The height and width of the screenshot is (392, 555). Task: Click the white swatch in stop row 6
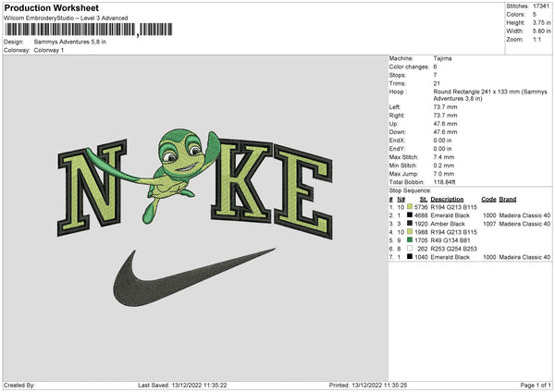click(x=410, y=249)
